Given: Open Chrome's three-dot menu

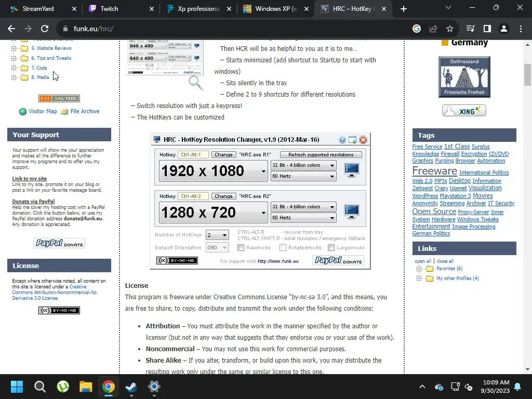Looking at the screenshot, I should [521, 29].
